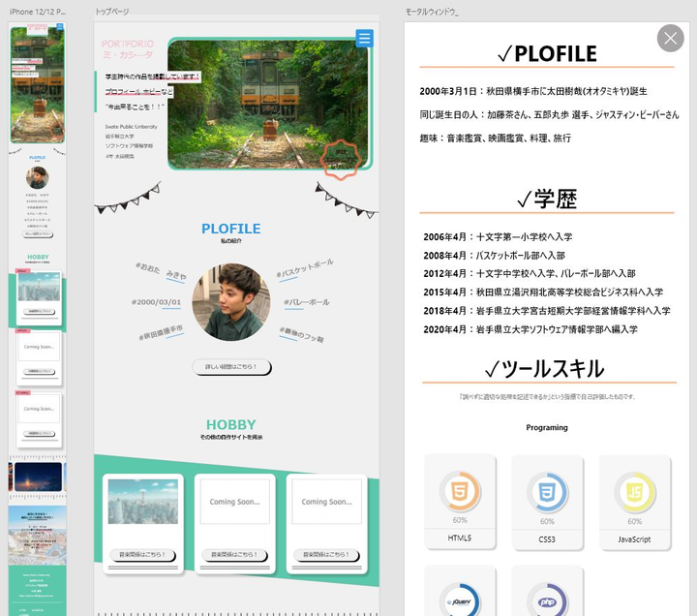Click the PLOFILE heading on トップページ

coord(231,229)
